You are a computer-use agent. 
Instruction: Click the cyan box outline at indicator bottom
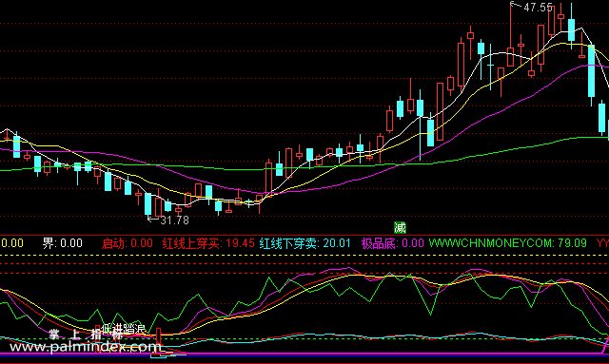159,355
